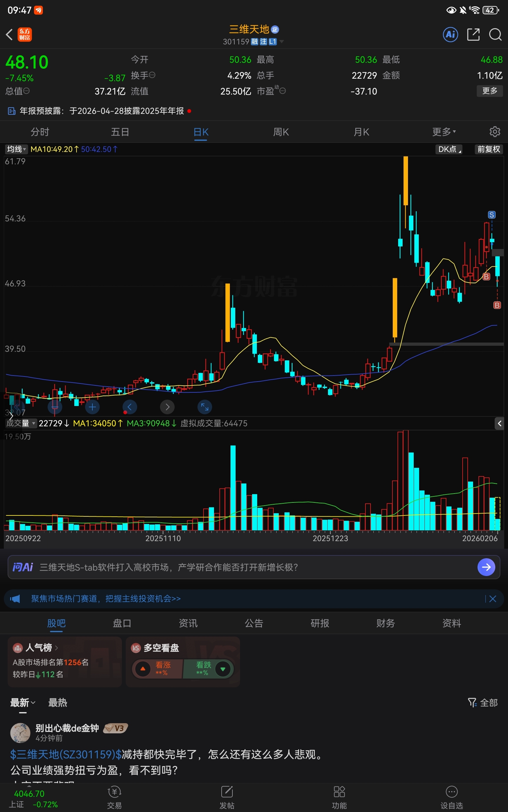Select 月K chart tab

[x=361, y=132]
